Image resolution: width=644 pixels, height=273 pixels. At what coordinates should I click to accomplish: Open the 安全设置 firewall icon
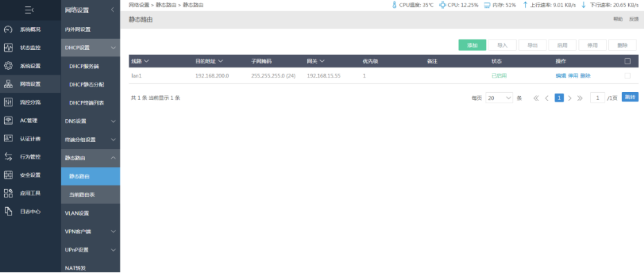(8, 175)
